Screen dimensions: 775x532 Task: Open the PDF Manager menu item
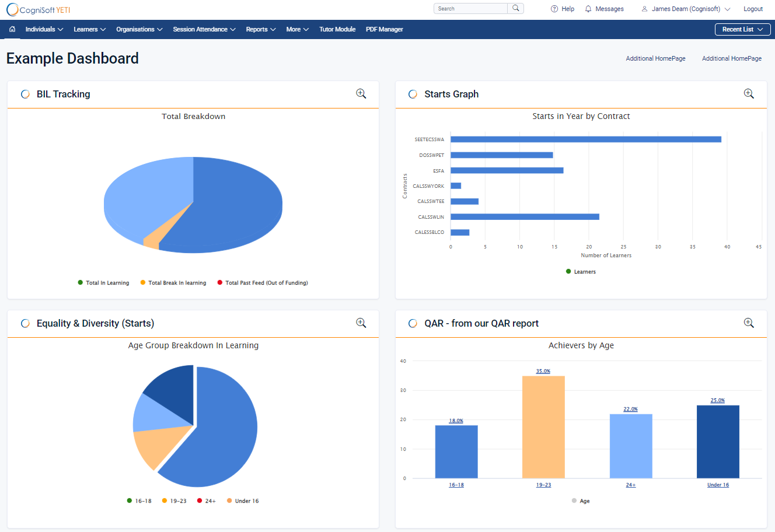coord(384,29)
